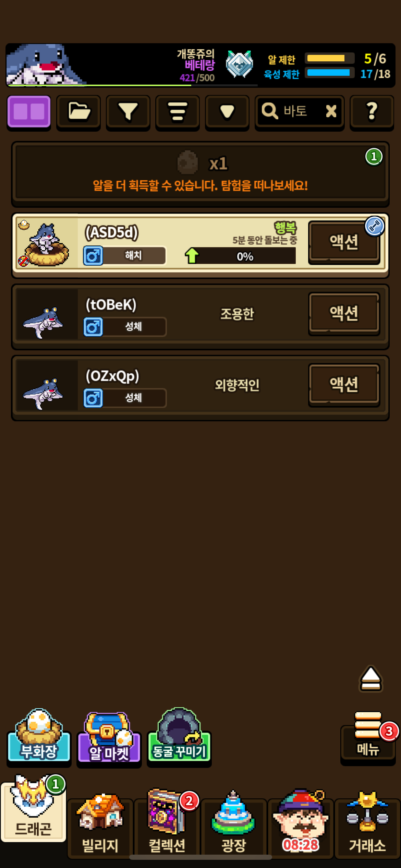Click the 0% growth progress bar
The width and height of the screenshot is (401, 868).
[x=245, y=256]
